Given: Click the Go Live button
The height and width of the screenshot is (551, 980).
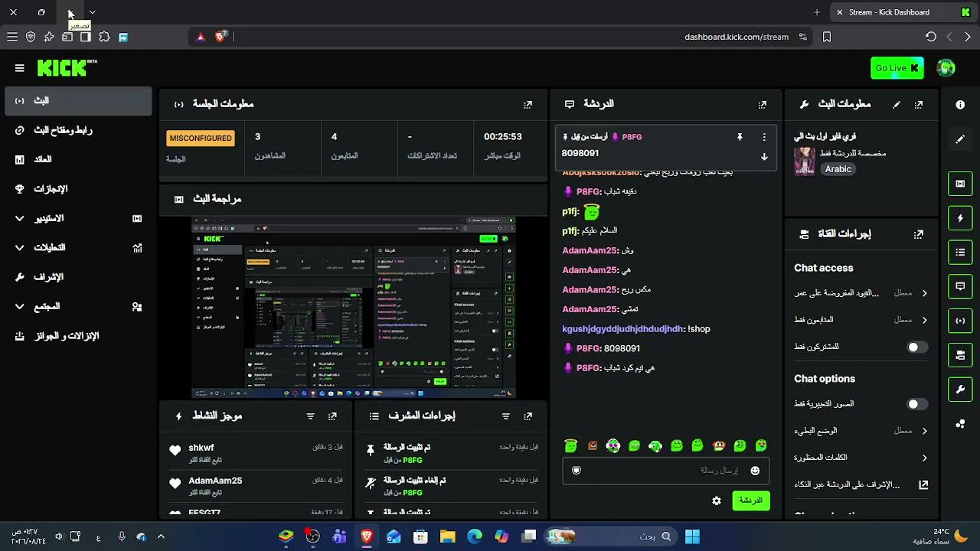Looking at the screenshot, I should coord(897,68).
